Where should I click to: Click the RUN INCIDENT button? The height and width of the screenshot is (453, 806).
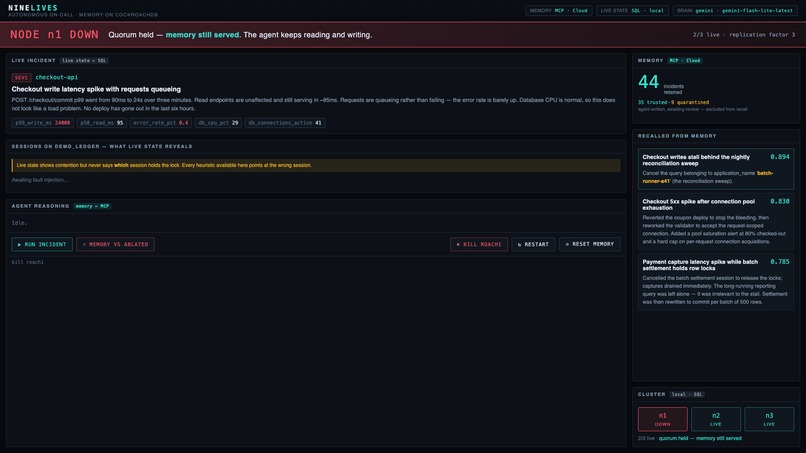pyautogui.click(x=42, y=244)
